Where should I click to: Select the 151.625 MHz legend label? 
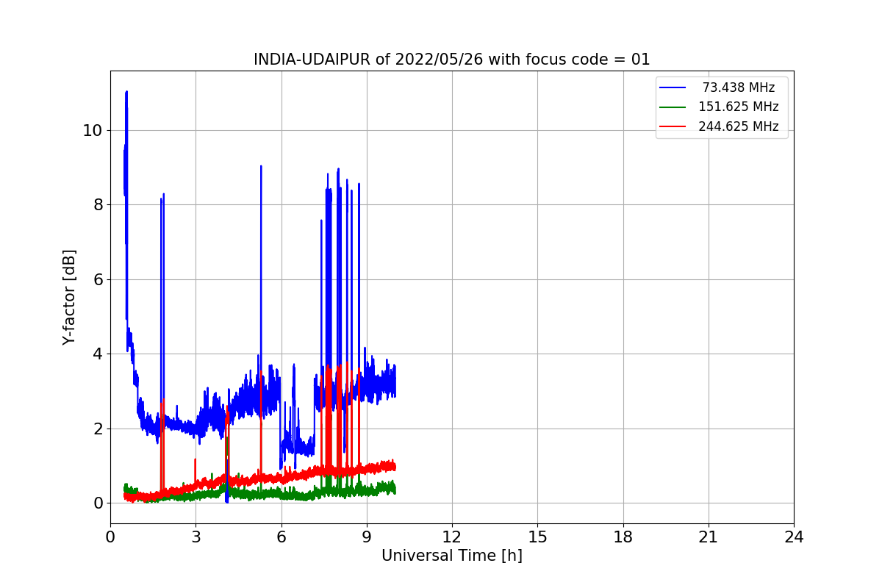(x=739, y=107)
